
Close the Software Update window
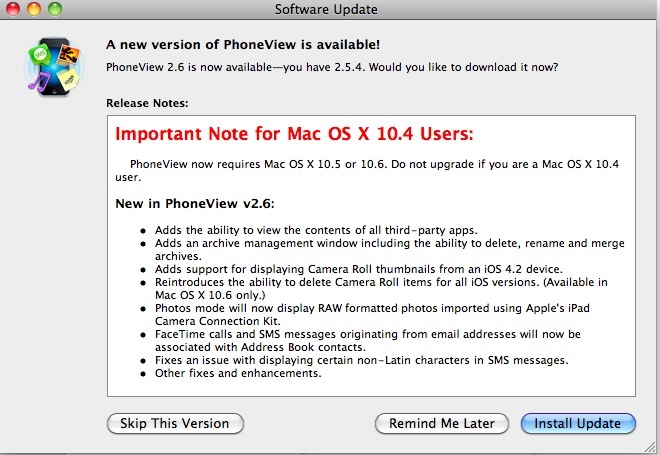point(12,10)
